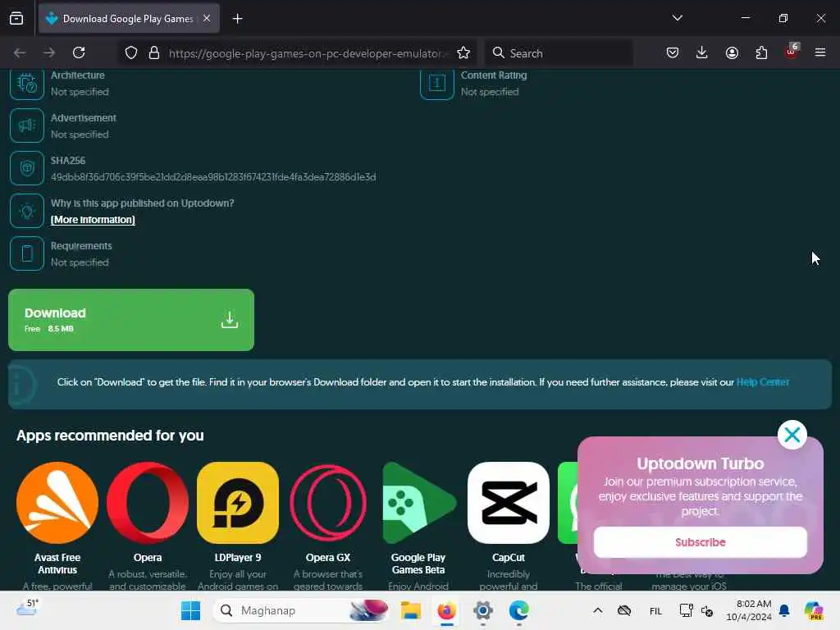Viewport: 840px width, 630px height.
Task: Click Subscribe in Uptodown Turbo popup
Action: point(701,542)
